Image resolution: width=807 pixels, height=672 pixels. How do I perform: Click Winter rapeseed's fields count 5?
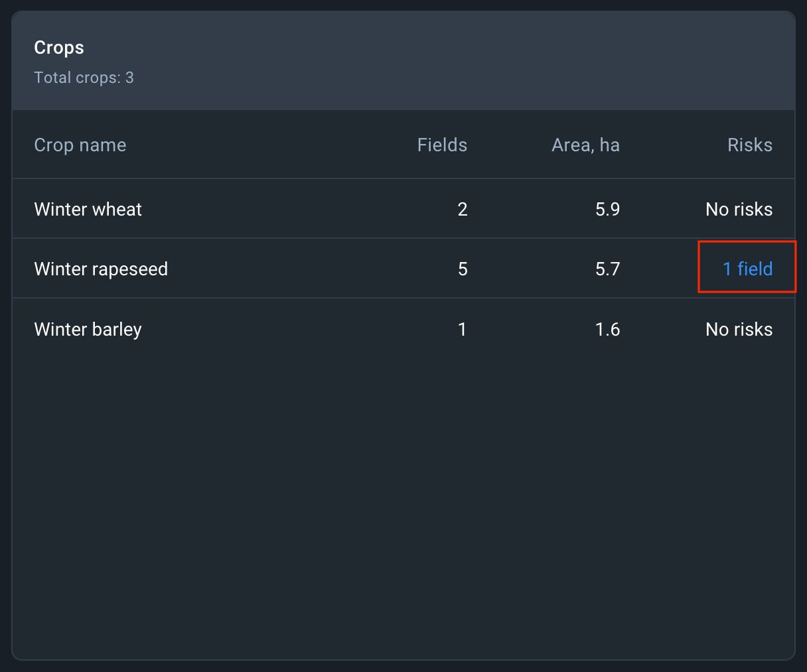pos(463,269)
